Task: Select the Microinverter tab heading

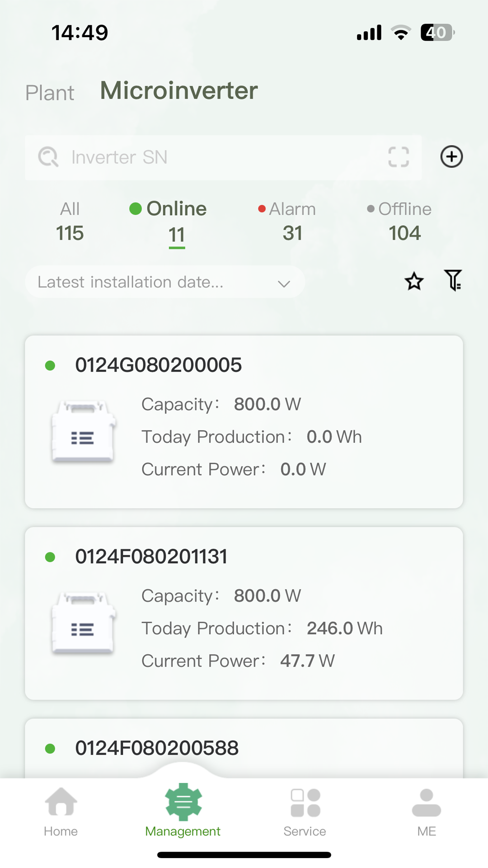Action: 179,91
